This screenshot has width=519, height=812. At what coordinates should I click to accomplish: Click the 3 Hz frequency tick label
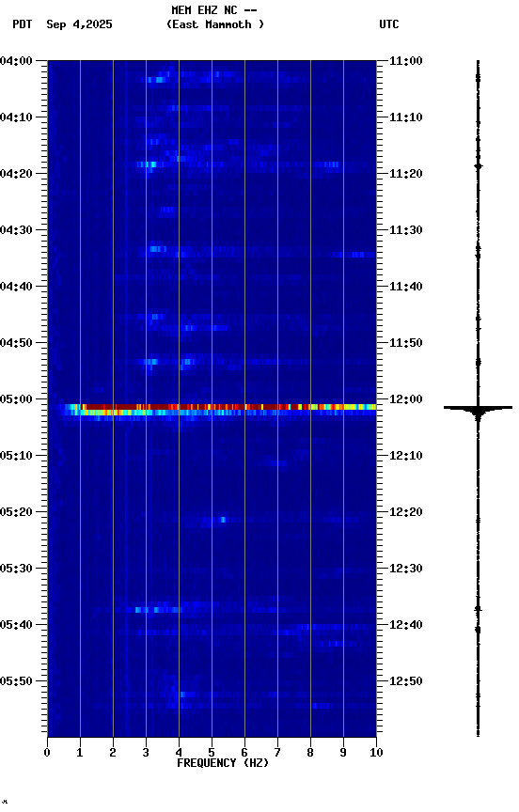pyautogui.click(x=146, y=753)
